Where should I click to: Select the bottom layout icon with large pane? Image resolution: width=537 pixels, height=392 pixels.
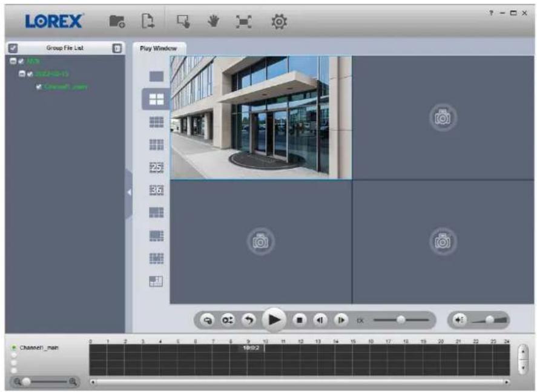click(x=156, y=281)
